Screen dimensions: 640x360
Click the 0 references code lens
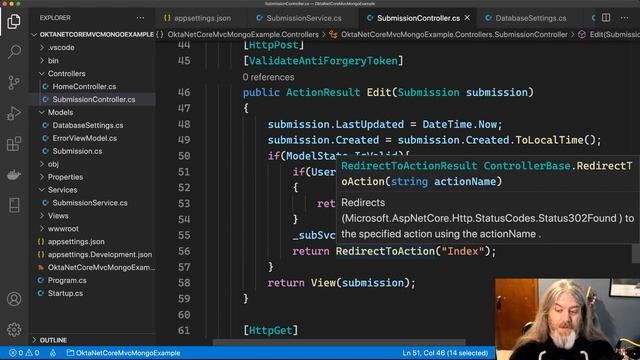[x=268, y=77]
